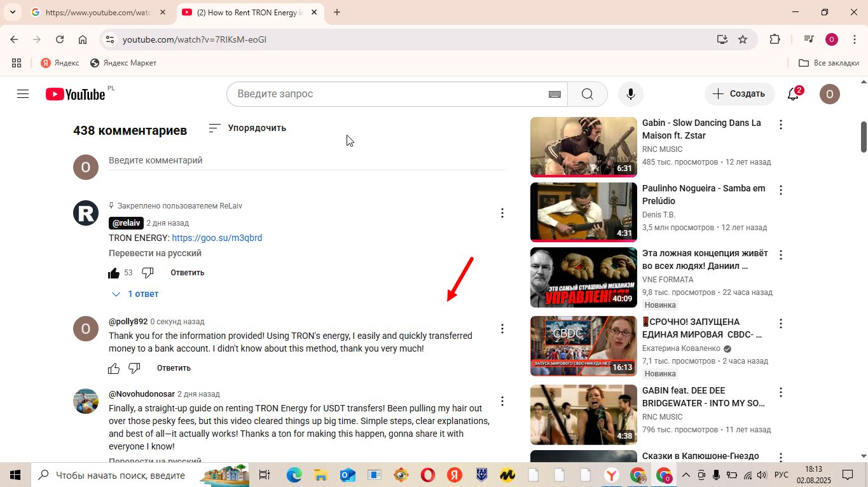Open YouTube notifications bell

click(x=794, y=94)
